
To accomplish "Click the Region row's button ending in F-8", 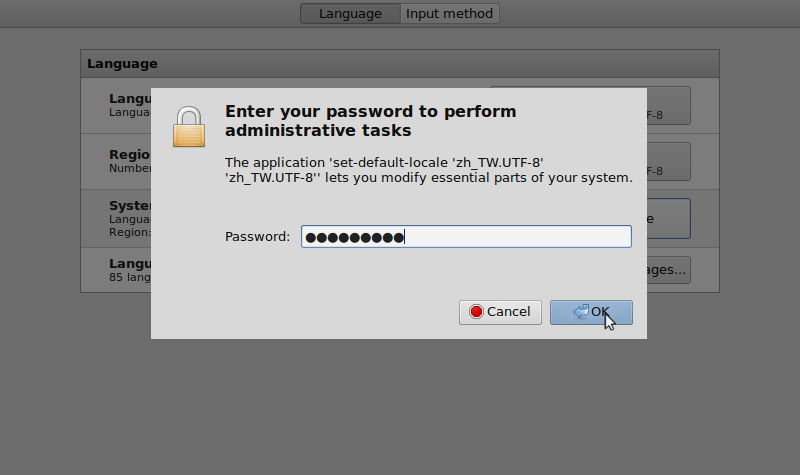I will click(x=668, y=162).
